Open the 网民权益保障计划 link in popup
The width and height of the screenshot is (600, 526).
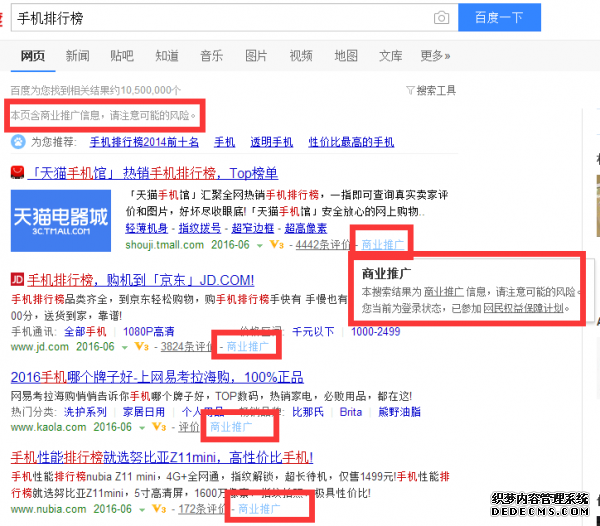coord(526,308)
